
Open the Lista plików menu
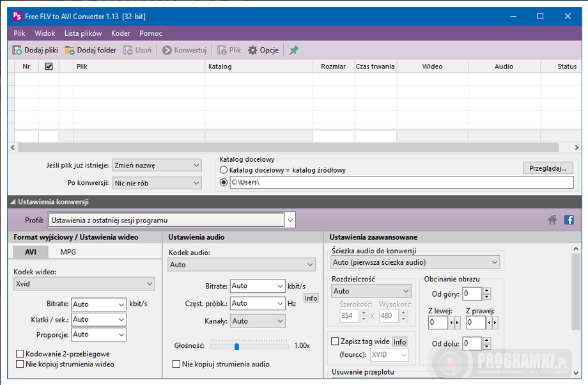click(83, 33)
